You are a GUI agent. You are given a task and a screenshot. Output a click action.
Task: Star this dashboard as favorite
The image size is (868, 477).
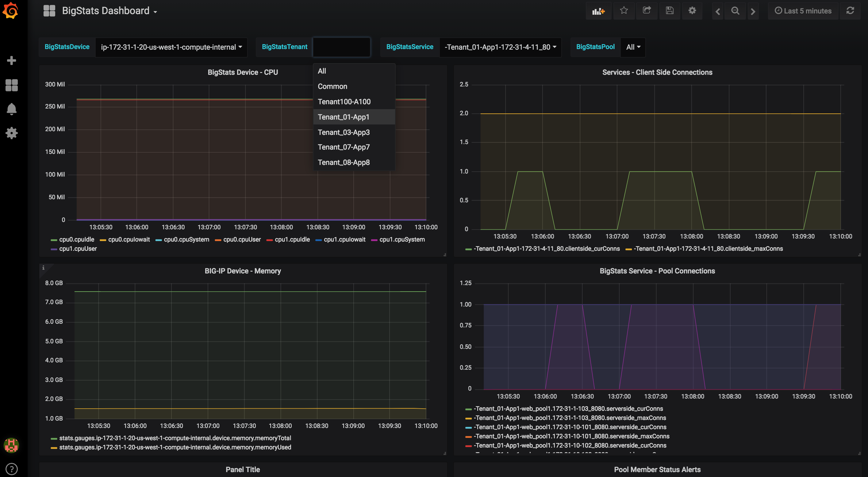pyautogui.click(x=624, y=11)
